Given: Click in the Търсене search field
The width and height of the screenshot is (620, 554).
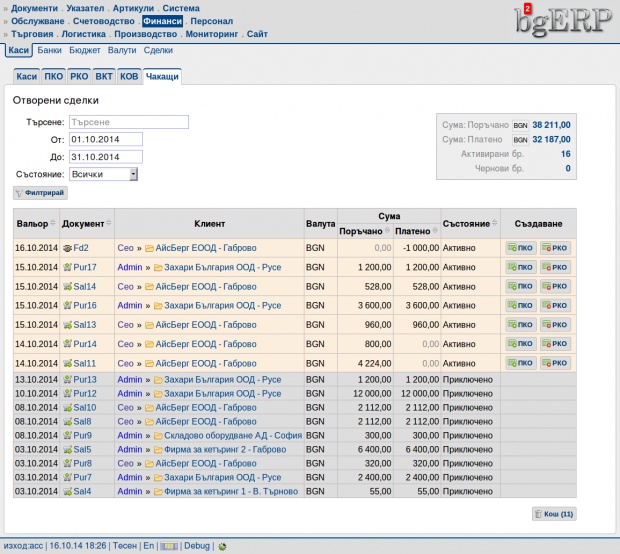Looking at the screenshot, I should [x=129, y=122].
